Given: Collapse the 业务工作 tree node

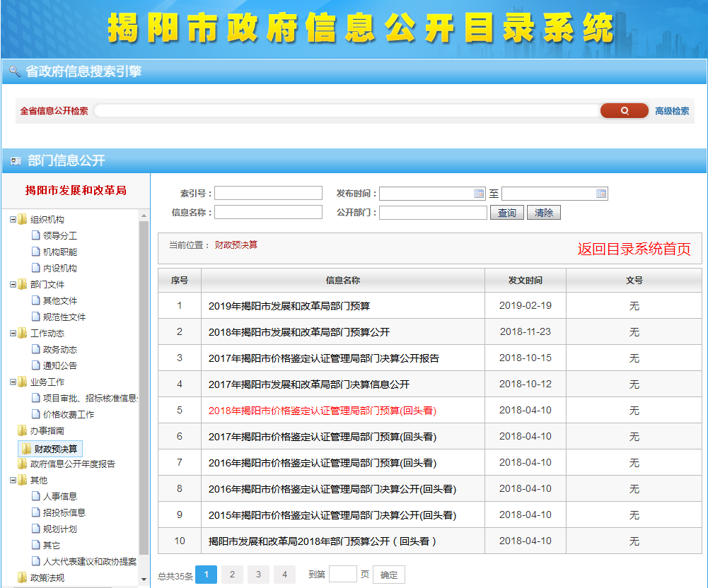Looking at the screenshot, I should tap(13, 382).
